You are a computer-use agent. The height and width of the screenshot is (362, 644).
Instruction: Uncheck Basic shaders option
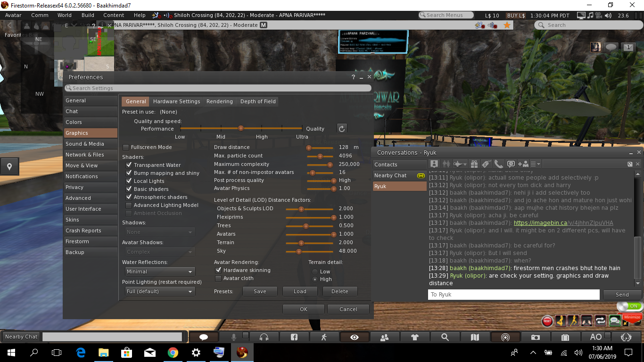[129, 189]
